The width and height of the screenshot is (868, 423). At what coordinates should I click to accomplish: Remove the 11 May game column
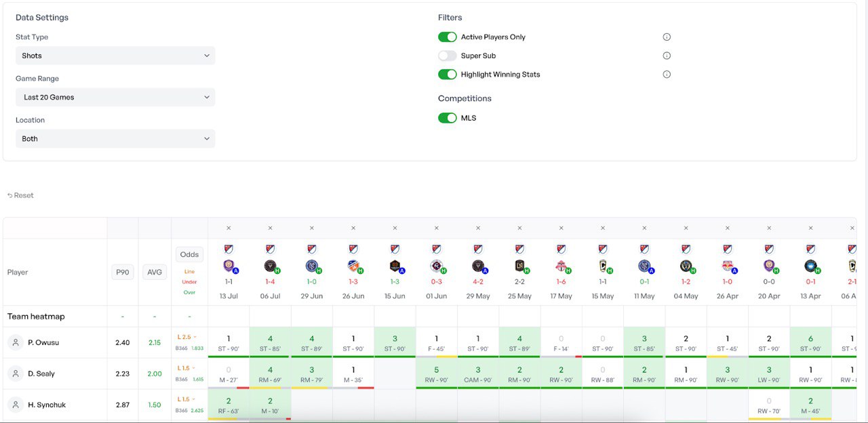click(x=644, y=228)
